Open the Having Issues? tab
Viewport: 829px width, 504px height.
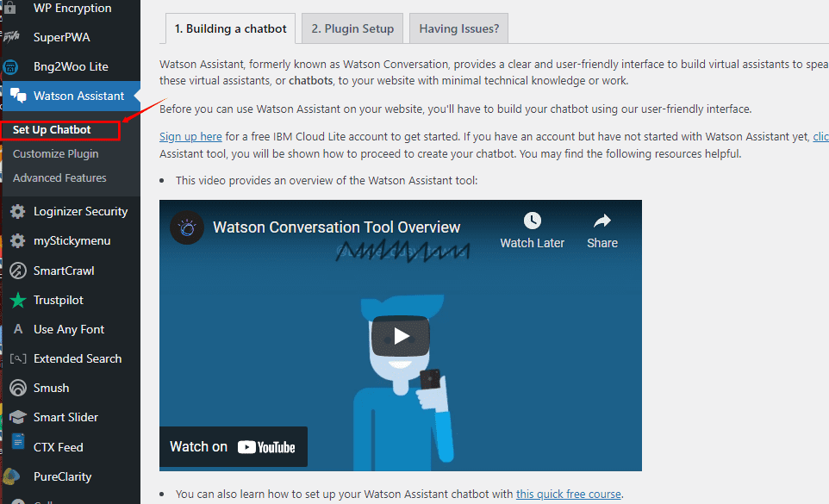(x=459, y=28)
